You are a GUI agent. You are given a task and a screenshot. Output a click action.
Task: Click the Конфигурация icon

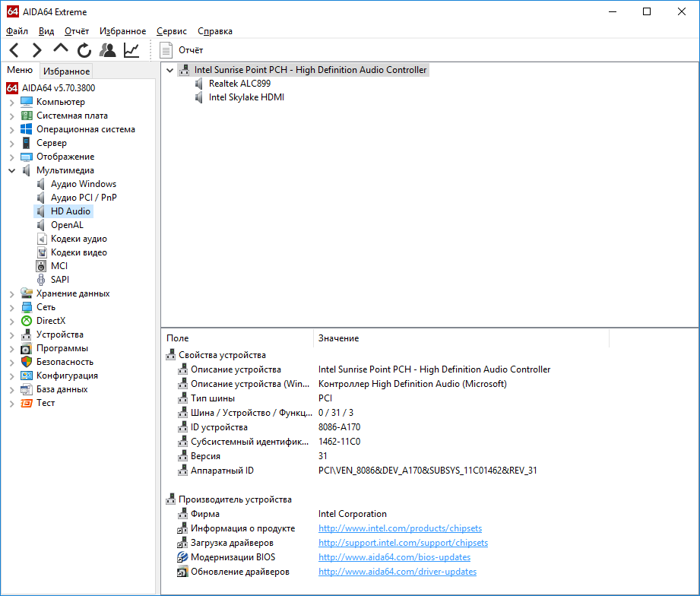27,376
